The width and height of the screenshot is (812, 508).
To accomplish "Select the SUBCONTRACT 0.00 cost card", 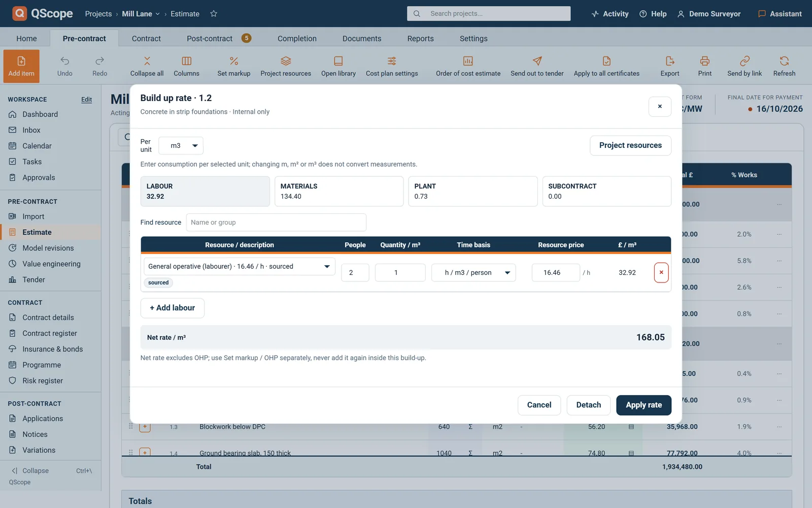I will tap(607, 192).
